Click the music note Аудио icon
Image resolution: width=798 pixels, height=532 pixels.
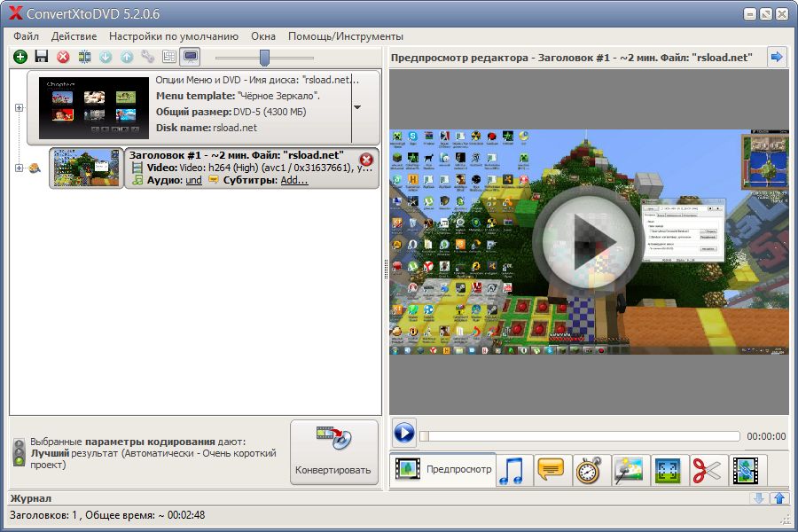[x=137, y=180]
